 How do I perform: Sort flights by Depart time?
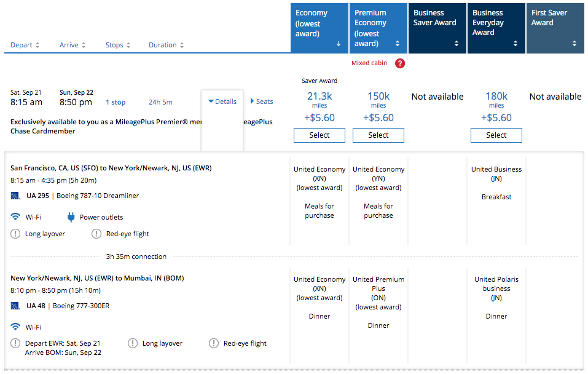click(25, 45)
